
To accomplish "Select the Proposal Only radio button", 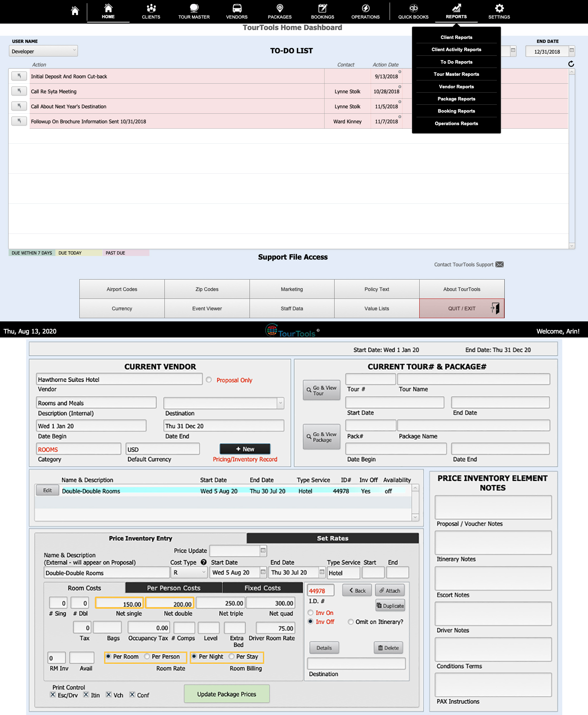I will (209, 380).
